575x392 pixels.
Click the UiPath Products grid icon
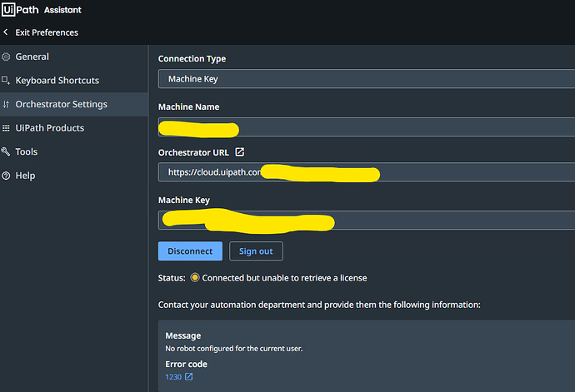(x=6, y=128)
